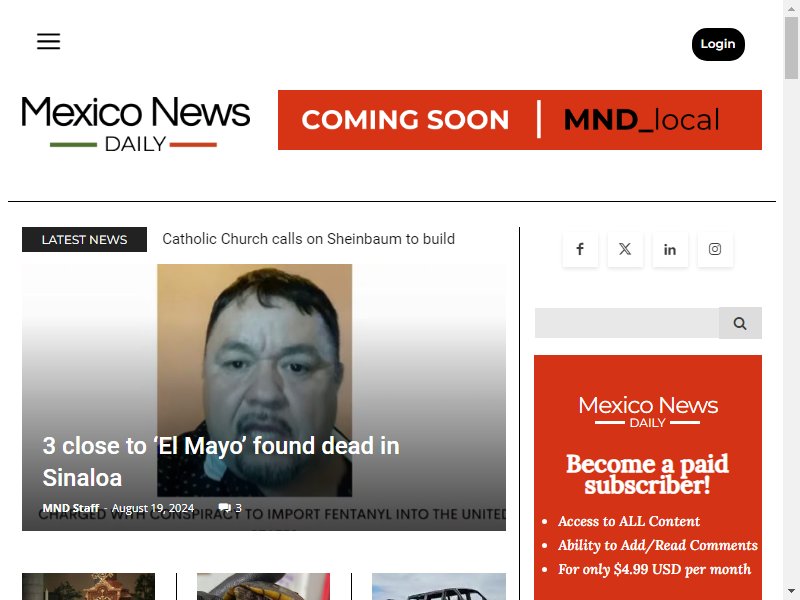Click the magnifying glass search button

[x=740, y=323]
